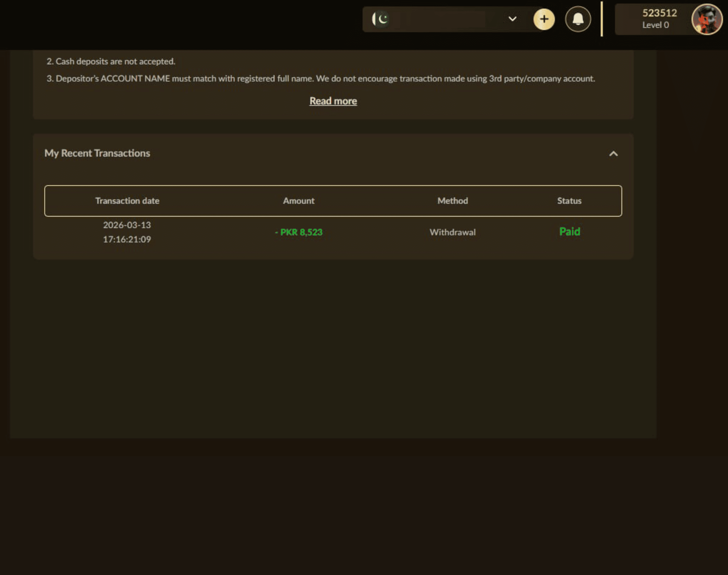Viewport: 728px width, 575px height.
Task: Click the green Paid status indicator
Action: coord(569,232)
